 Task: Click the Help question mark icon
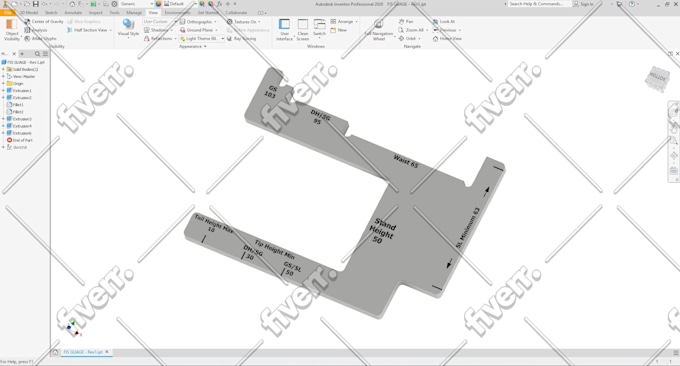[632, 4]
